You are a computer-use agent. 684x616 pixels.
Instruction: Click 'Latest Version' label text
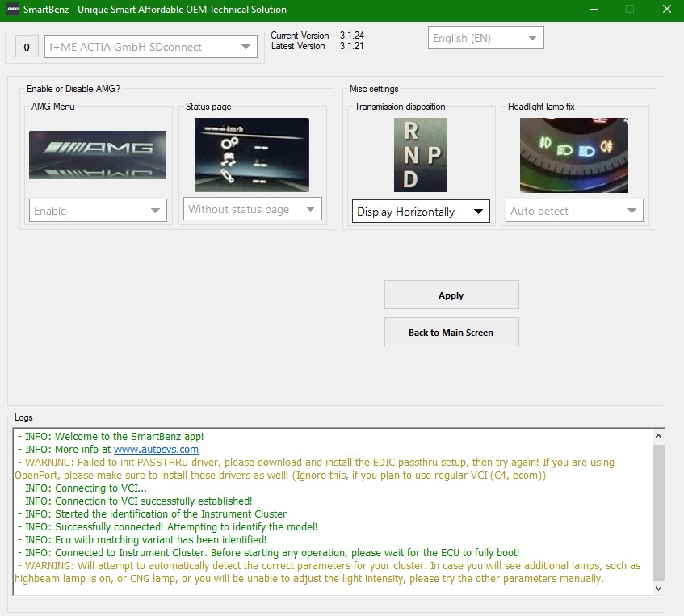[x=298, y=46]
